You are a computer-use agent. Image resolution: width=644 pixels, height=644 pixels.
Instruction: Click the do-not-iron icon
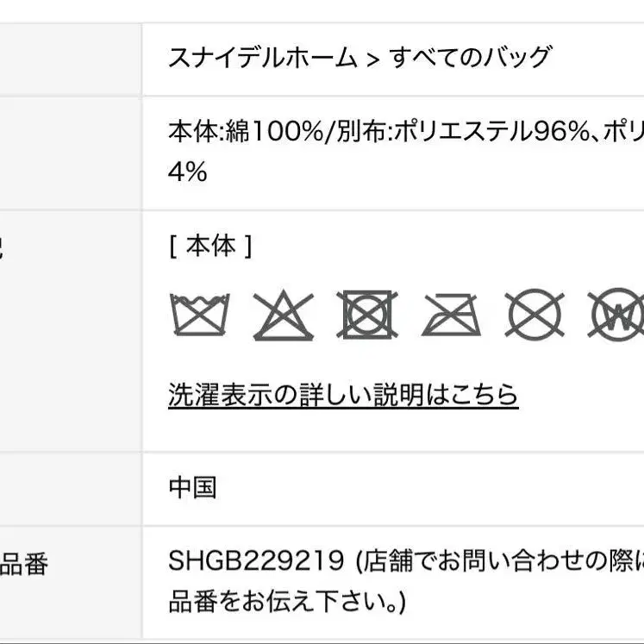pyautogui.click(x=452, y=316)
